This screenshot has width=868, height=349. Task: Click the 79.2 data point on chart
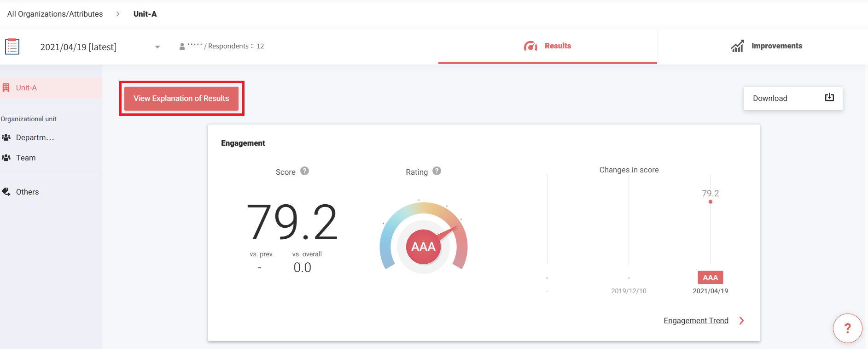click(x=711, y=202)
